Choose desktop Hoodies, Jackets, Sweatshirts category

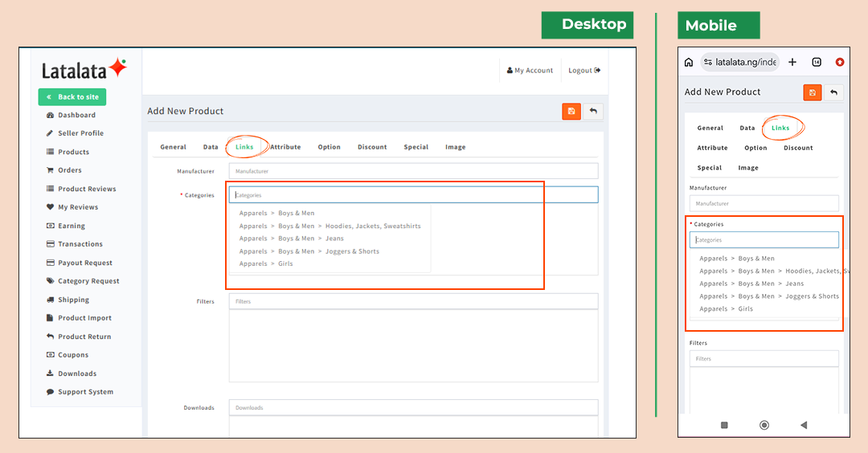click(x=330, y=226)
